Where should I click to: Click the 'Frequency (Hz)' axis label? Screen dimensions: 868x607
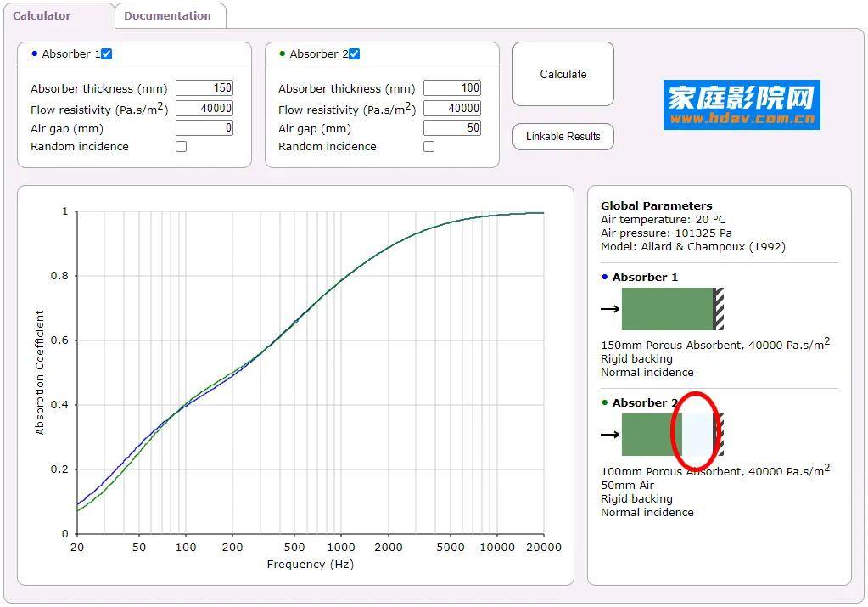(310, 565)
